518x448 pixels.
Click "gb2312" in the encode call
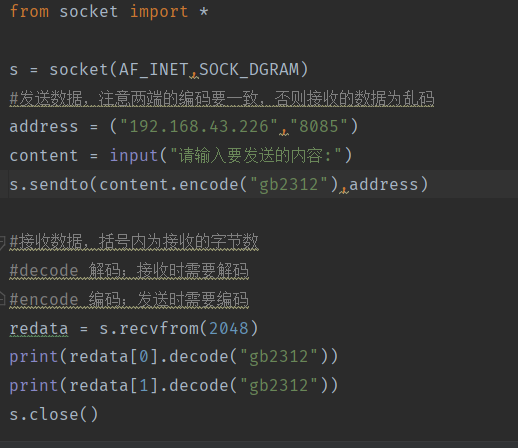tap(289, 184)
